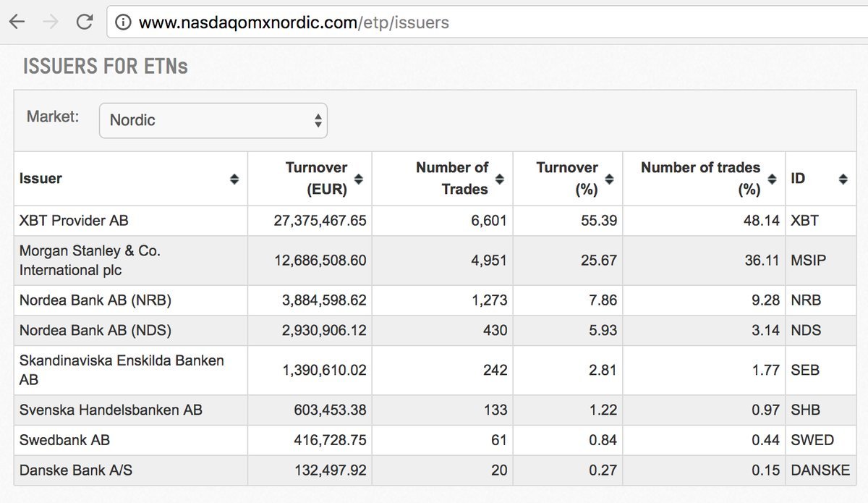The height and width of the screenshot is (503, 868).
Task: Click the DANSKE identifier cell
Action: point(820,470)
